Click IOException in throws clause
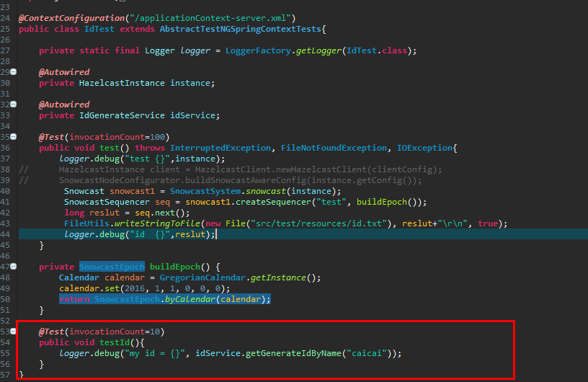The image size is (588, 382). pos(424,148)
